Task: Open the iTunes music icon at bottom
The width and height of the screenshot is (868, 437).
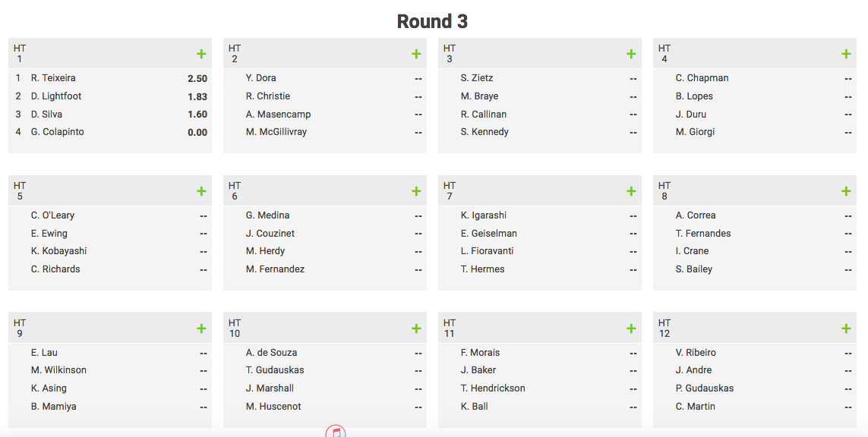Action: coord(336,431)
